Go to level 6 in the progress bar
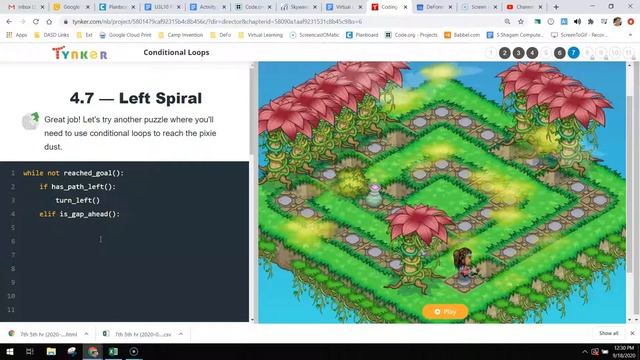Image resolution: width=640 pixels, height=360 pixels. coord(560,53)
